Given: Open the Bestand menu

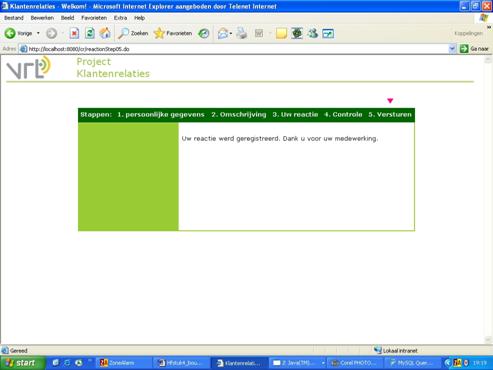Looking at the screenshot, I should [x=14, y=18].
